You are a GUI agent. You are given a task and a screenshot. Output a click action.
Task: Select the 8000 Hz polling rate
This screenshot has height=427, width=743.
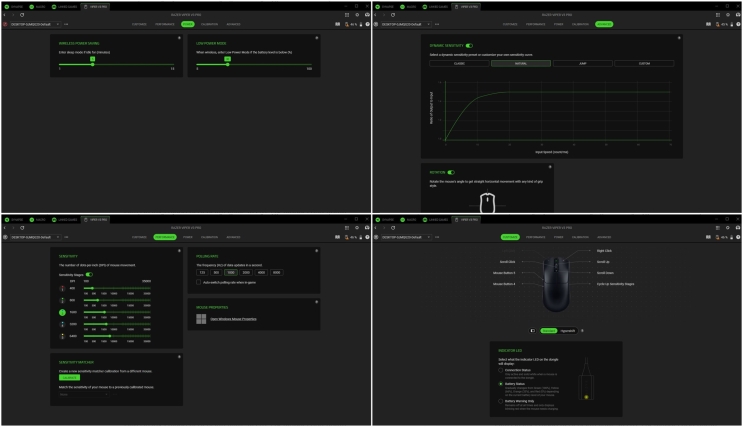click(277, 273)
